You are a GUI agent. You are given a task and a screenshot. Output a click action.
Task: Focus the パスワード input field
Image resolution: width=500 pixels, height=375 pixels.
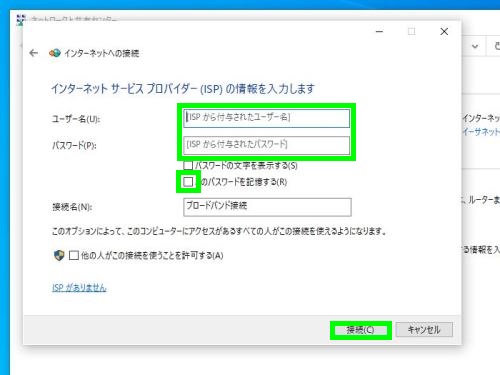266,145
